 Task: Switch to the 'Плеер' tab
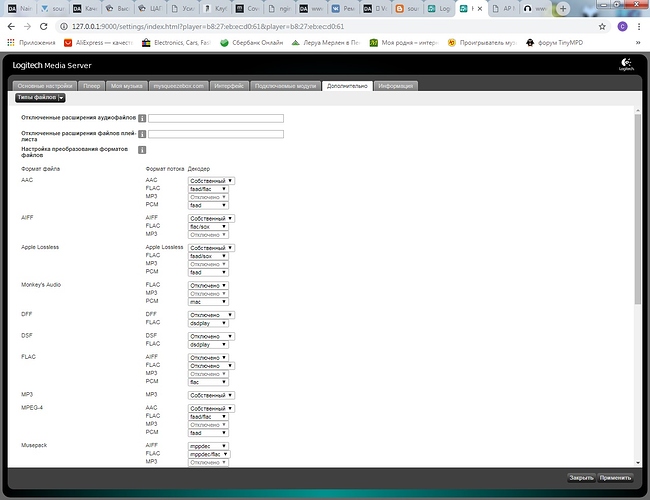coord(90,86)
